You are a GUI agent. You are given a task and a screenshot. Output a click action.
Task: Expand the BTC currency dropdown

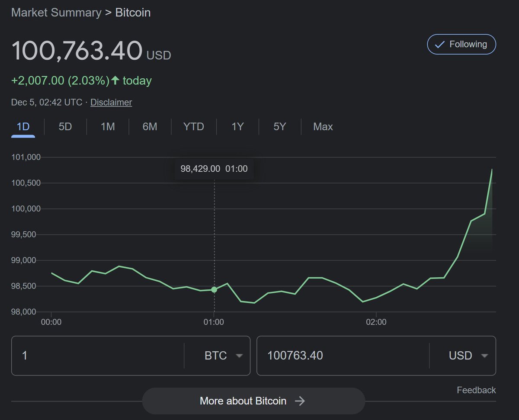point(223,356)
